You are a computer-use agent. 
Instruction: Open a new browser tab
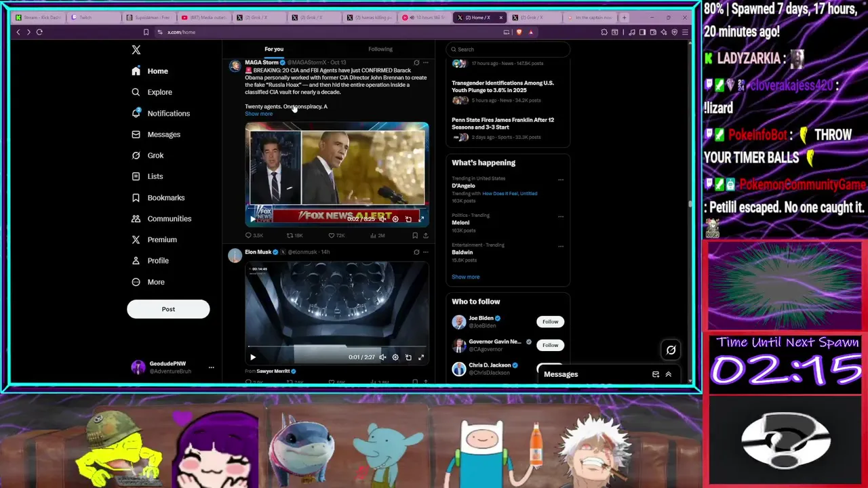click(625, 18)
